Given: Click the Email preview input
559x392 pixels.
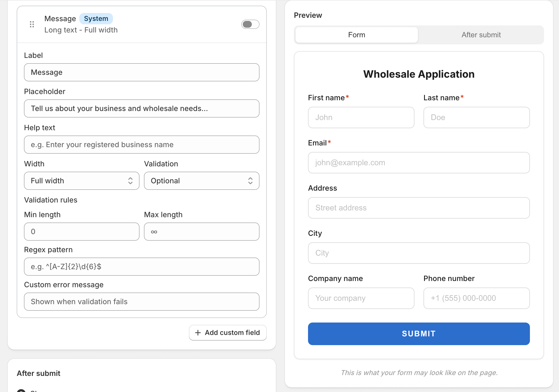Looking at the screenshot, I should 419,163.
